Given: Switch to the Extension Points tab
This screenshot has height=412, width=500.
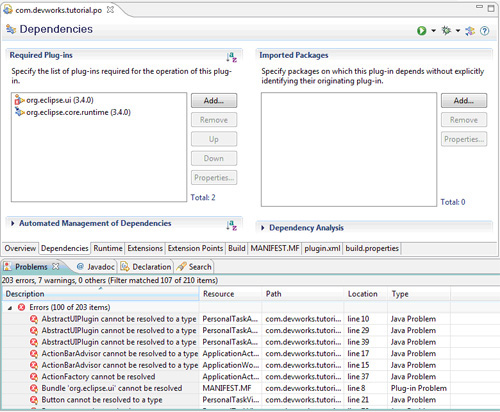Looking at the screenshot, I should click(195, 248).
